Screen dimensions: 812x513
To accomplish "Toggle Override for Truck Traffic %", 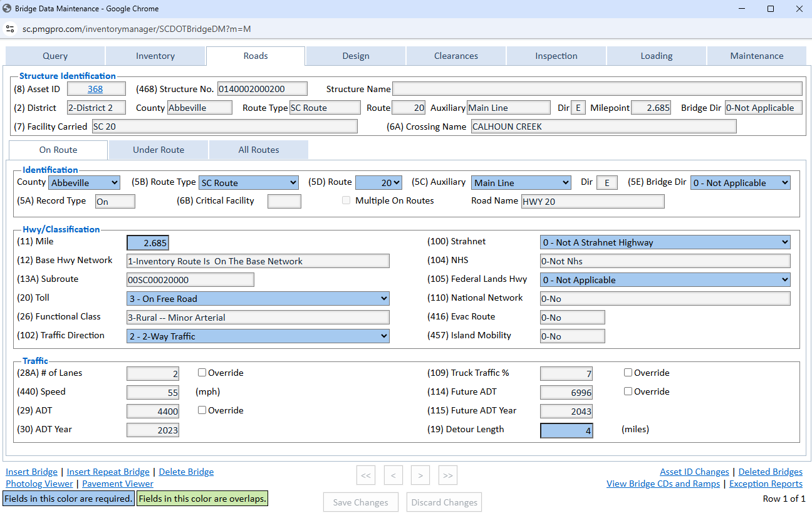I will point(628,373).
